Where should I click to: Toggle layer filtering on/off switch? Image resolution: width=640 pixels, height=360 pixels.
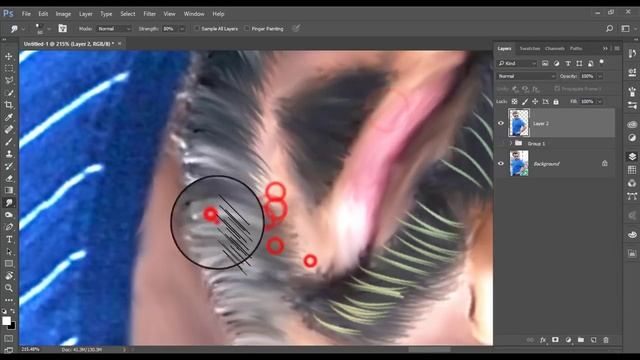pos(601,62)
